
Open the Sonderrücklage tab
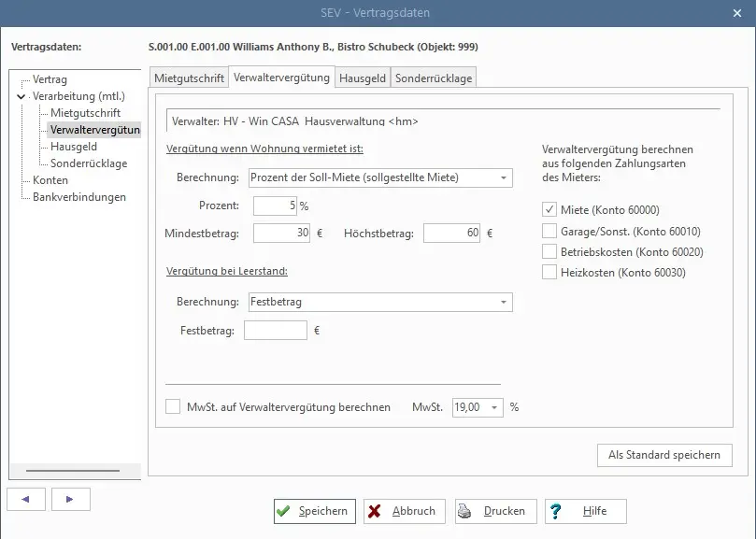tap(434, 78)
